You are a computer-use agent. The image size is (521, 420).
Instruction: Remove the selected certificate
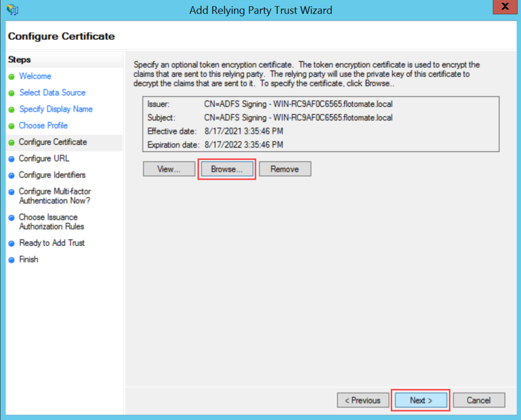pos(284,169)
